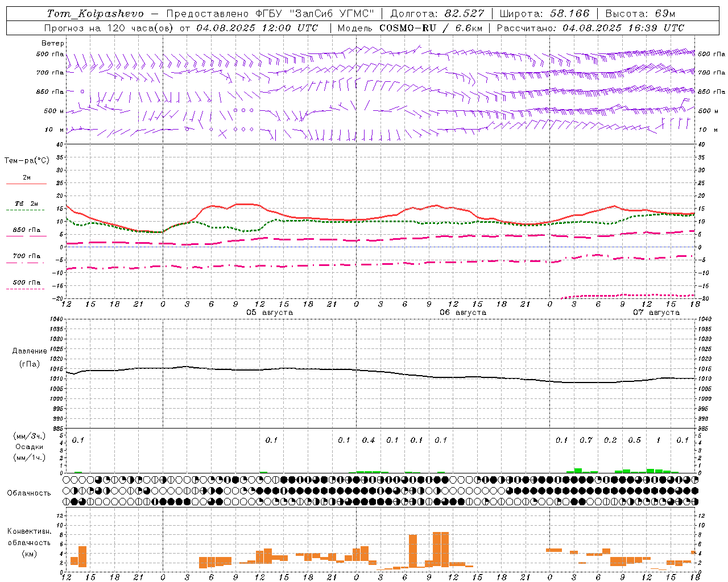Select the computed time 04.08.2025 16:39 UTC
This screenshot has width=728, height=582.
pyautogui.click(x=623, y=28)
